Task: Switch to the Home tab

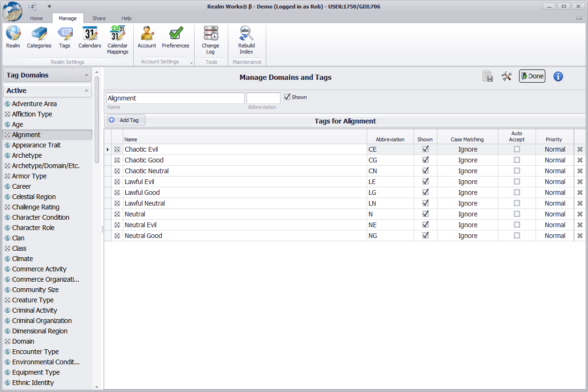Action: tap(37, 18)
